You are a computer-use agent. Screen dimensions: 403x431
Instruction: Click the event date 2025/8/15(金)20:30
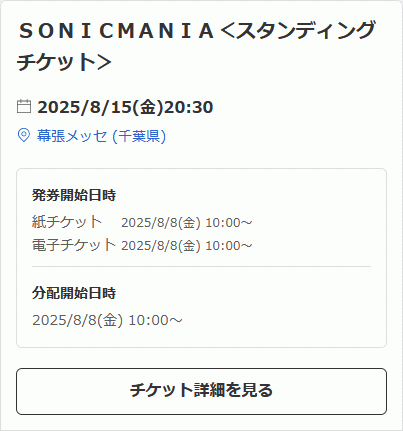click(x=125, y=107)
